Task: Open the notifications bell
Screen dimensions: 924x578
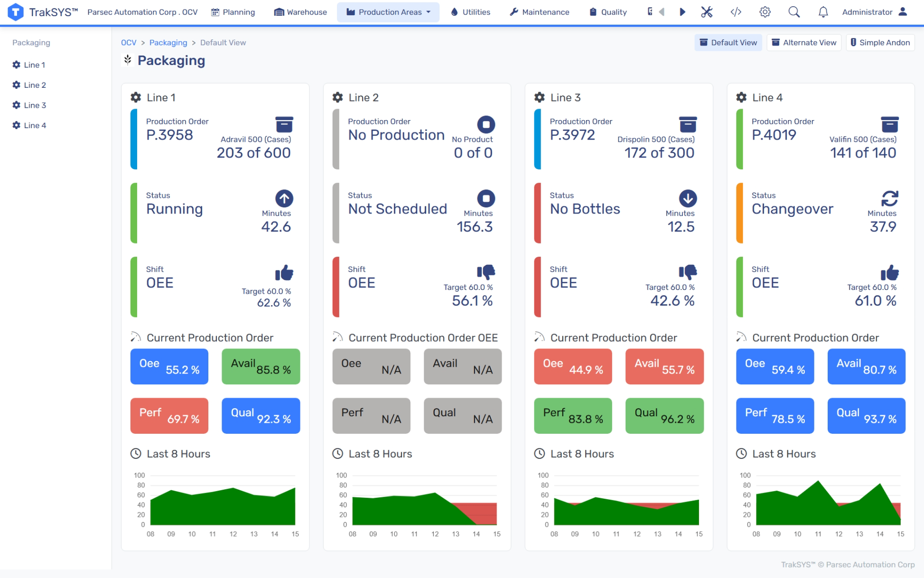Action: pyautogui.click(x=823, y=12)
